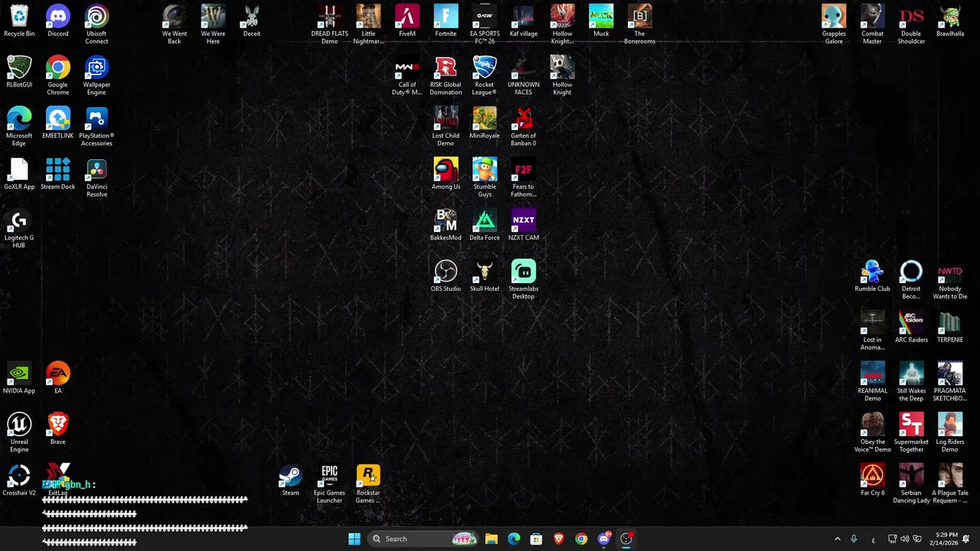
Task: Select the GoXLR App file icon
Action: [19, 174]
